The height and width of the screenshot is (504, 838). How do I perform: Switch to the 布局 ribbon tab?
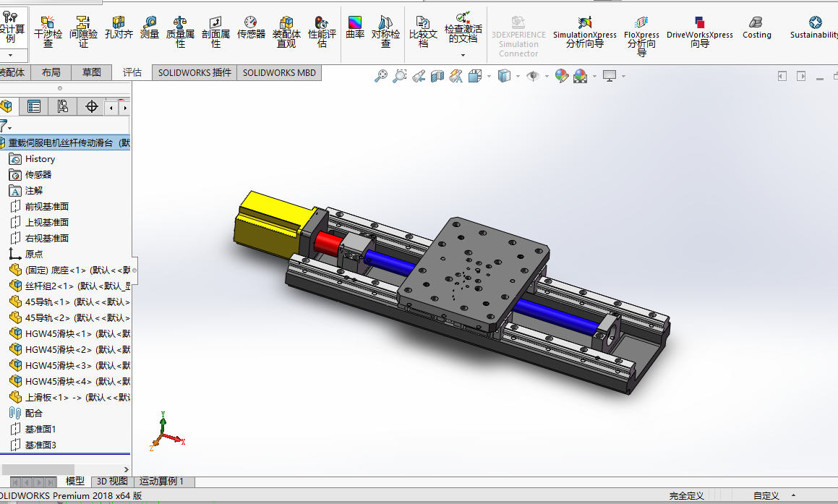pyautogui.click(x=51, y=73)
